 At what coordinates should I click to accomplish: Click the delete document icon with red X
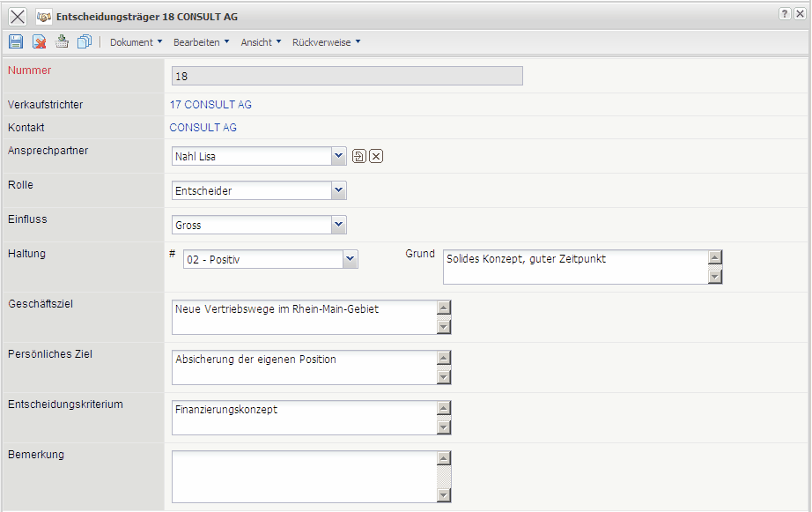[x=39, y=41]
